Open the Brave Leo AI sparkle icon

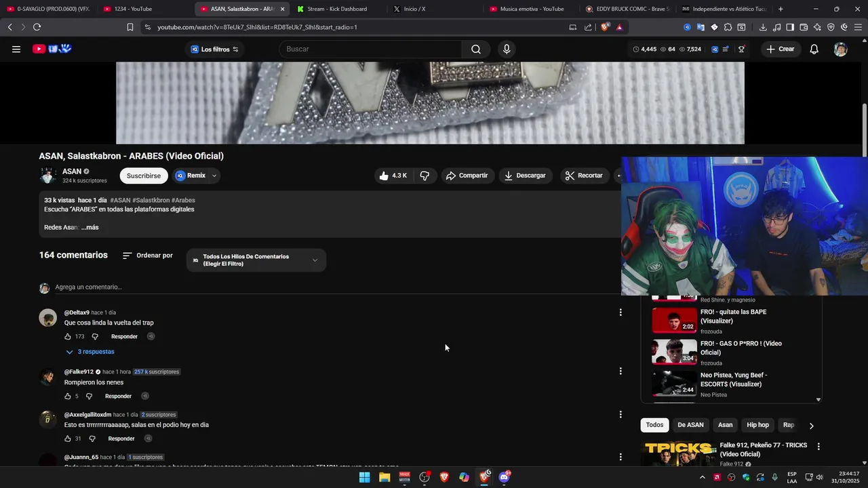[817, 27]
